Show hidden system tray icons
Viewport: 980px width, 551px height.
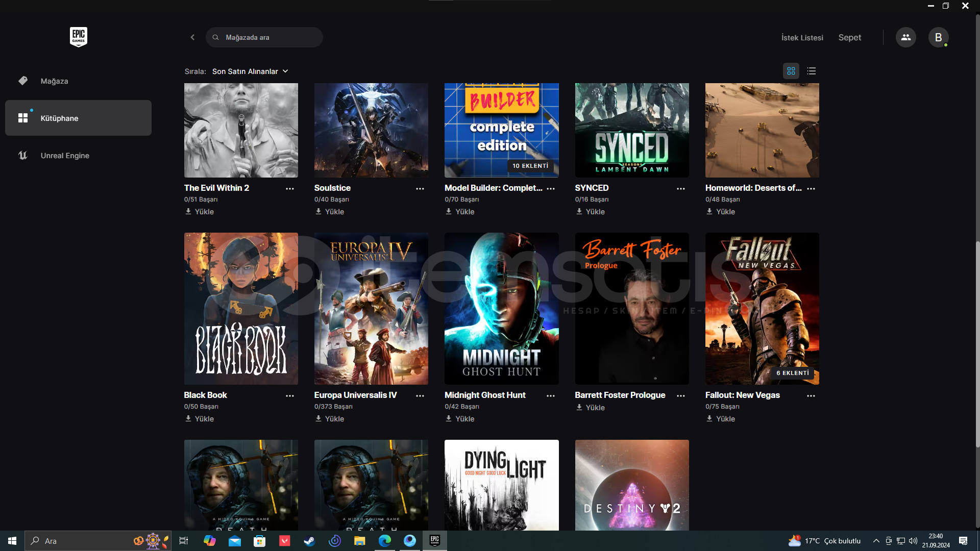pos(876,541)
